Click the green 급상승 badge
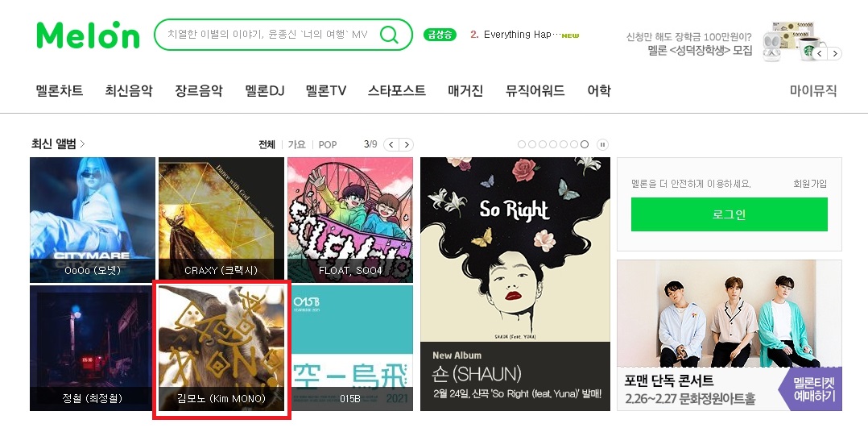This screenshot has height=428, width=868. (440, 35)
